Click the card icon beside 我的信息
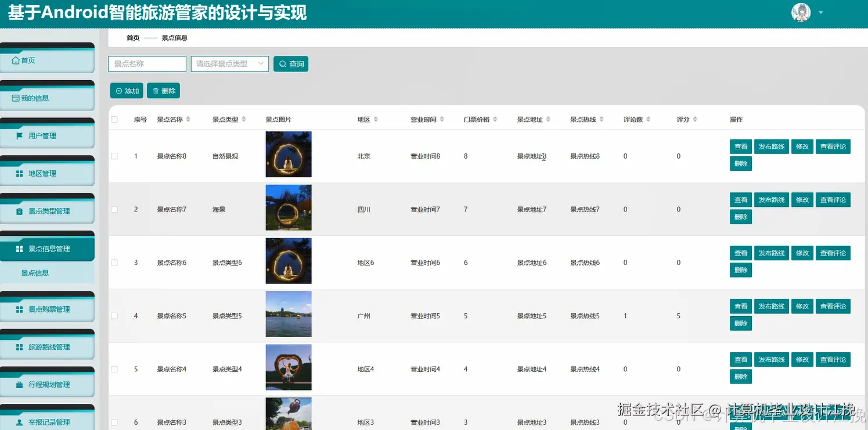868x430 pixels. point(16,98)
